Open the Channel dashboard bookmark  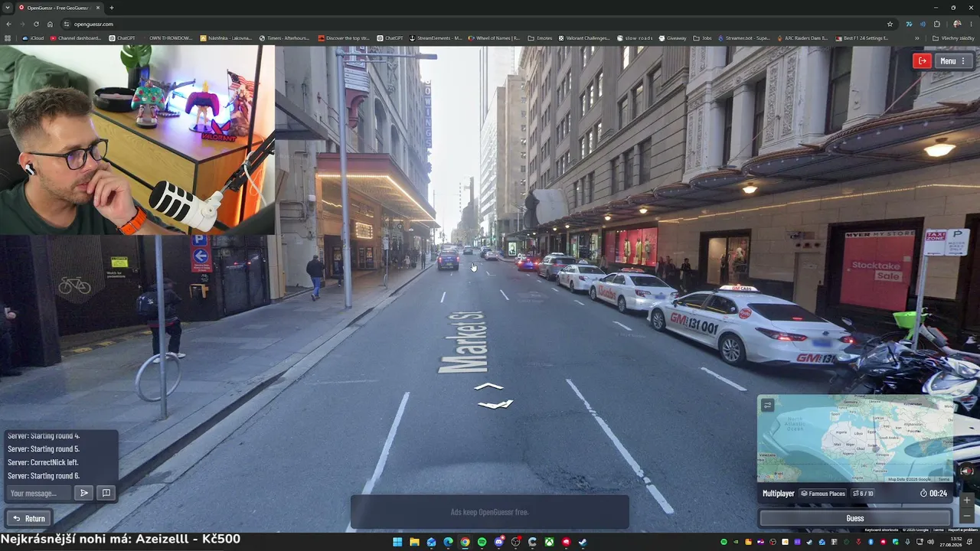coord(75,37)
